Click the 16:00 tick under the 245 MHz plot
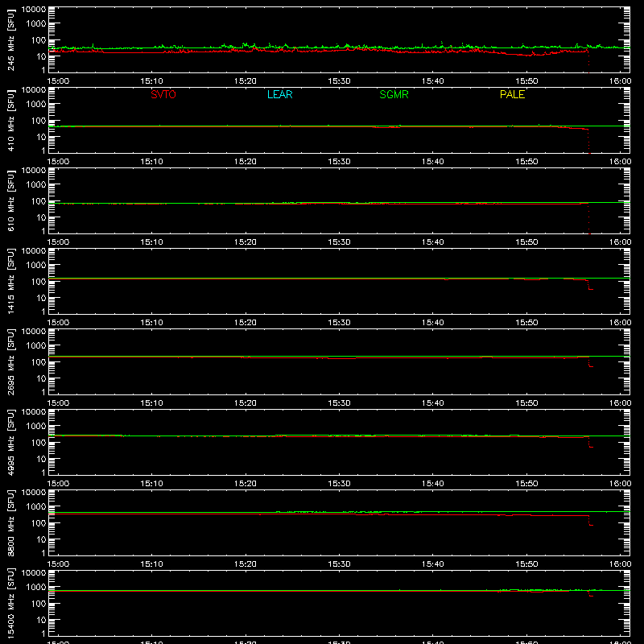This screenshot has width=644, height=644. click(620, 81)
